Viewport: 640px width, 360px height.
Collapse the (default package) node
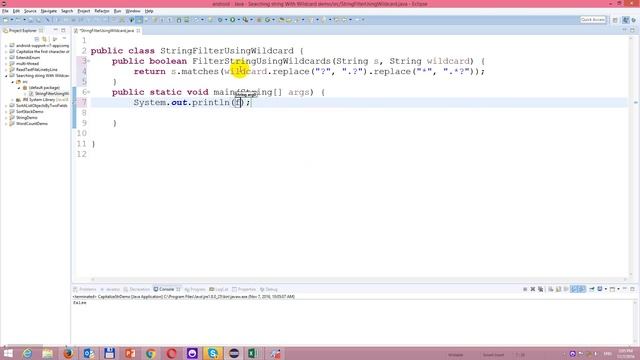pyautogui.click(x=19, y=88)
